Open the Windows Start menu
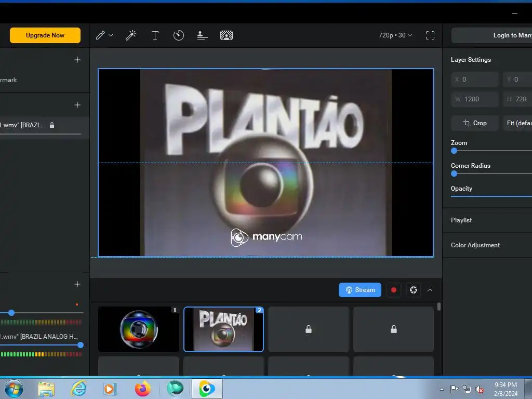This screenshot has height=399, width=532. [14, 389]
